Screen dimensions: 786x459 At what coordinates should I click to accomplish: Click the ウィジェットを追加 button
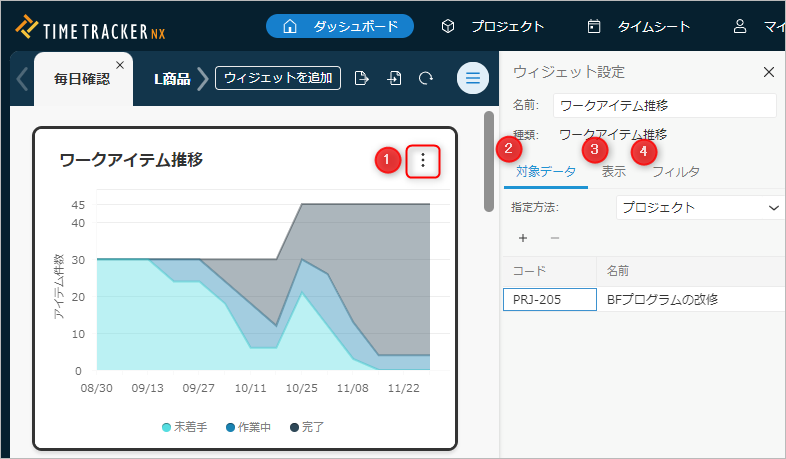pyautogui.click(x=278, y=78)
